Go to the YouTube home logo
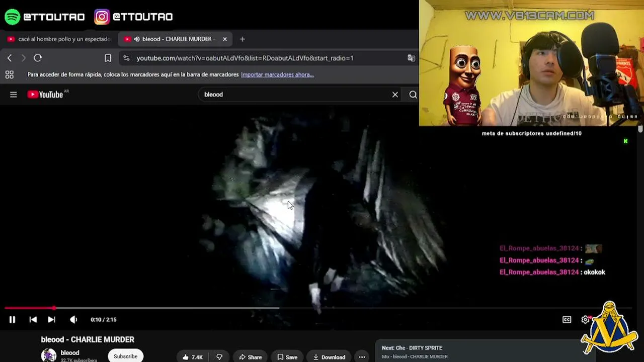The height and width of the screenshot is (362, 644). point(45,95)
